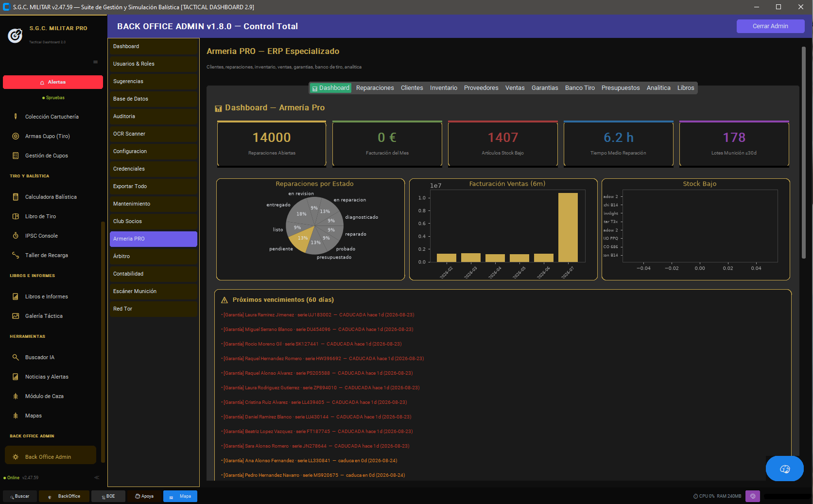Open the OCR Scanner admin section
813x504 pixels.
(x=154, y=134)
